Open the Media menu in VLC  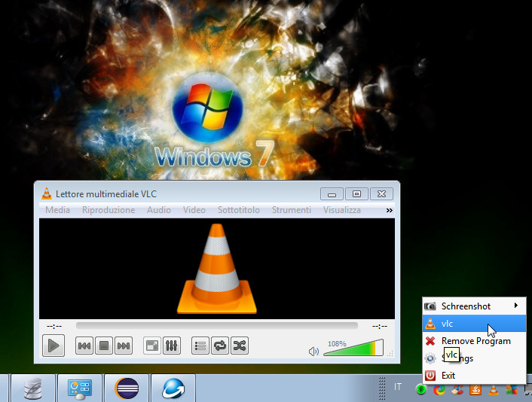click(58, 210)
